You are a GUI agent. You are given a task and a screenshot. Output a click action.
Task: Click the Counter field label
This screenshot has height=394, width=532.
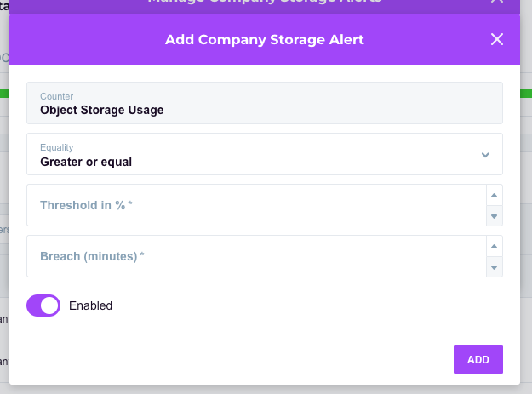pyautogui.click(x=57, y=96)
